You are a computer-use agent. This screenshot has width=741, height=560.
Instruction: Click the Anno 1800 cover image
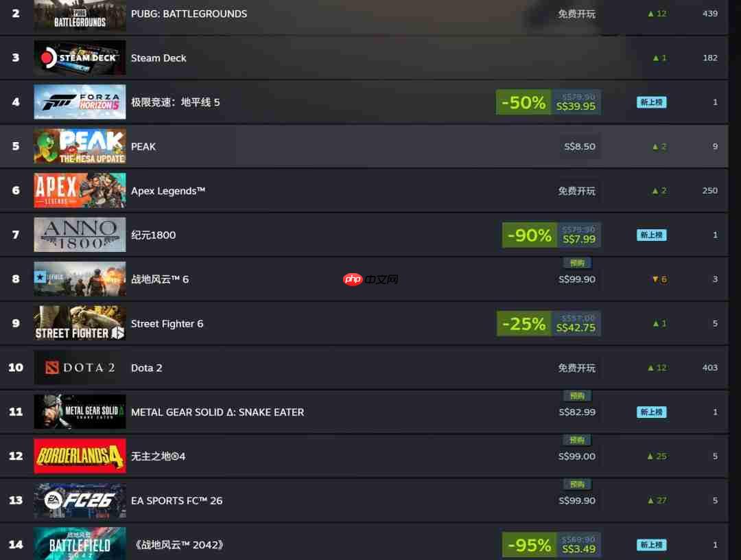[x=80, y=235]
